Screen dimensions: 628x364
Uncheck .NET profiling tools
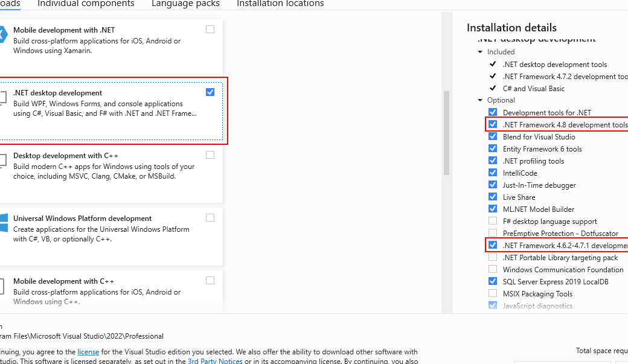[x=493, y=160]
